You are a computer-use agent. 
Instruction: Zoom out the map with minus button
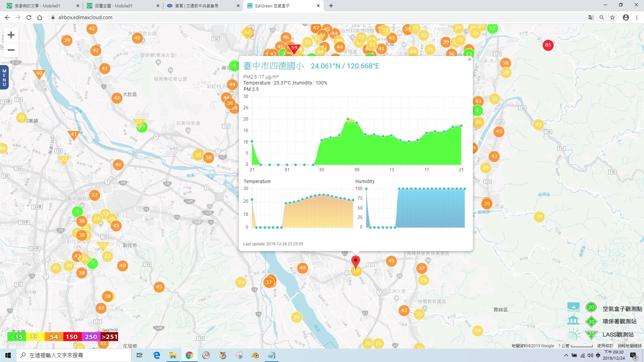pos(11,50)
